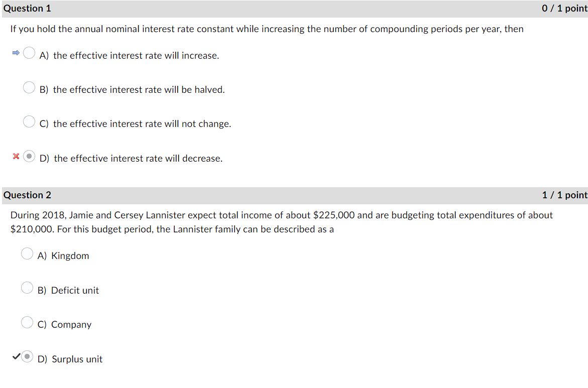Click the Kingdom answer text
The height and width of the screenshot is (388, 588).
[70, 255]
